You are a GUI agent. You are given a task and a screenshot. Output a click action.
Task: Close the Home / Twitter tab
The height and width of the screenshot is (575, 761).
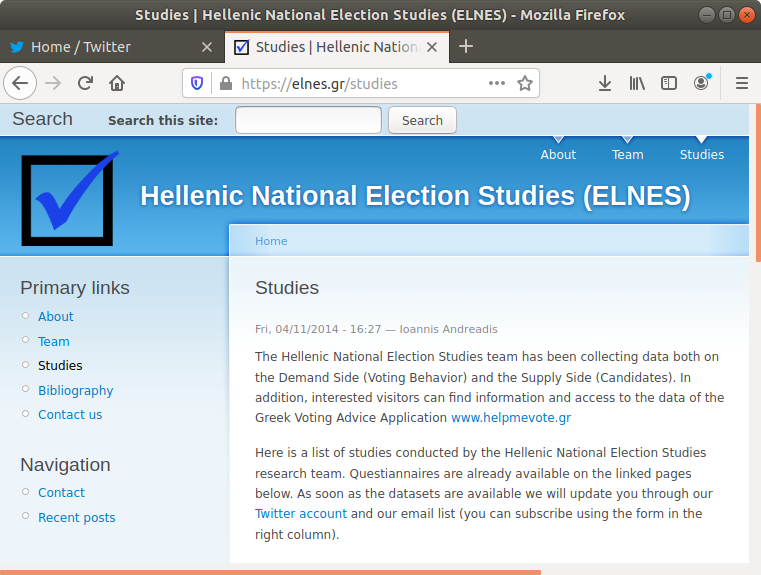pyautogui.click(x=207, y=47)
